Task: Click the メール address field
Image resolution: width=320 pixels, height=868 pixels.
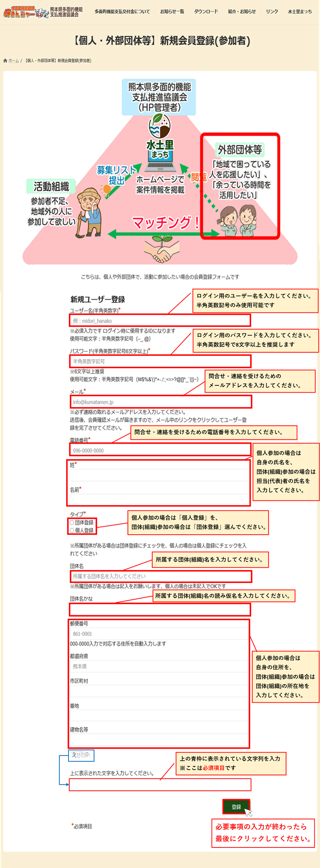Action: 160,402
